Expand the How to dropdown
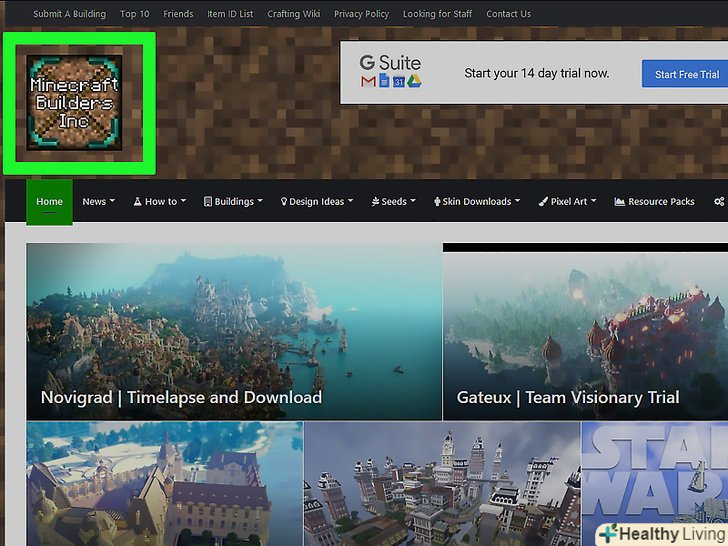Screen dimensions: 728x546 (160, 202)
